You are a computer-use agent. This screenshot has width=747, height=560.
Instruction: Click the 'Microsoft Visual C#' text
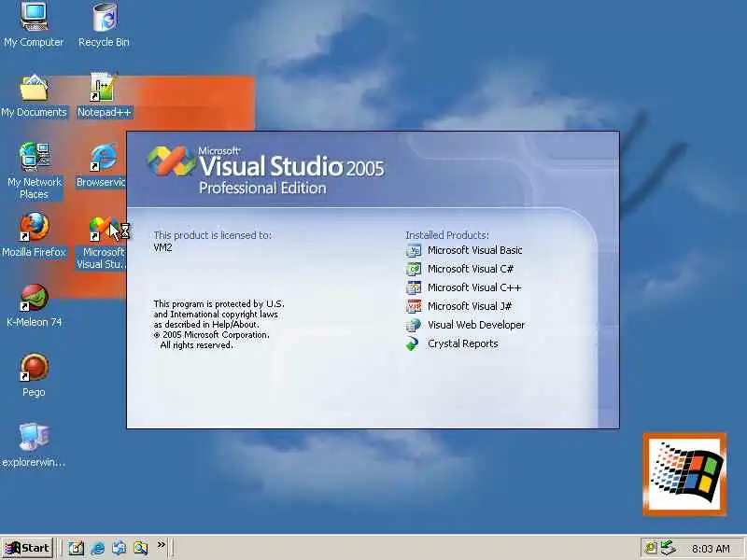[471, 269]
